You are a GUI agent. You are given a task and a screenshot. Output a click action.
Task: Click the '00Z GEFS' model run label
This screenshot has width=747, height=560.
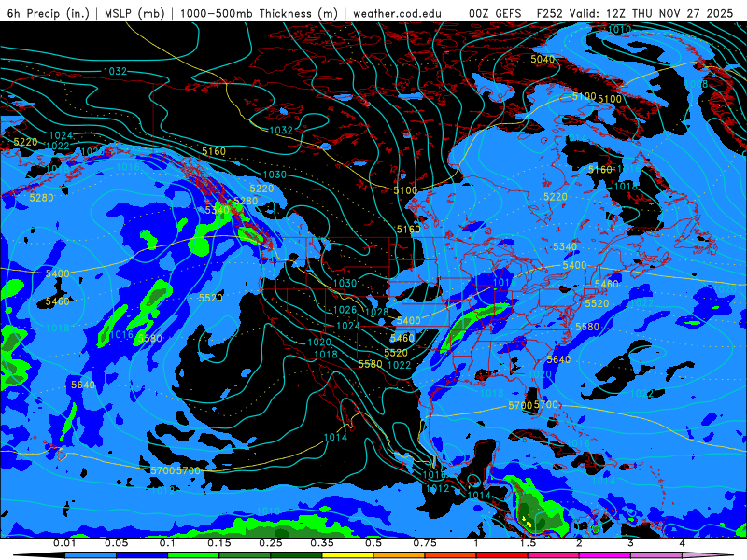coord(495,13)
